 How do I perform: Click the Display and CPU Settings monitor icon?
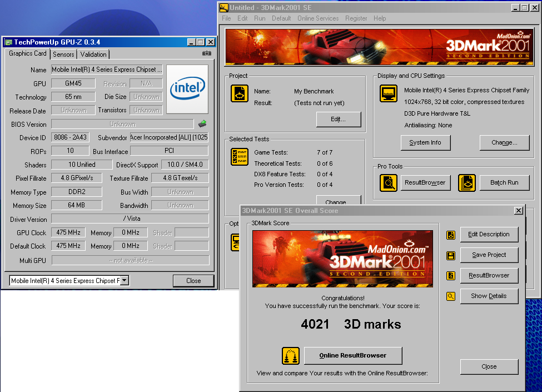coord(389,93)
